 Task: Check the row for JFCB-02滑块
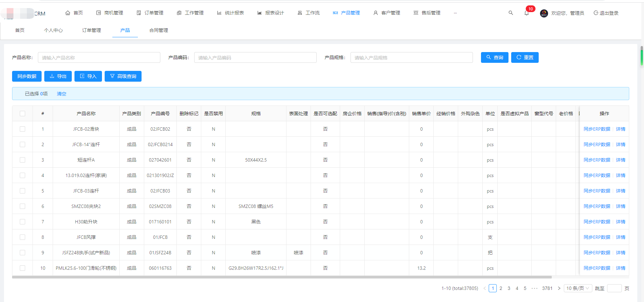22,129
